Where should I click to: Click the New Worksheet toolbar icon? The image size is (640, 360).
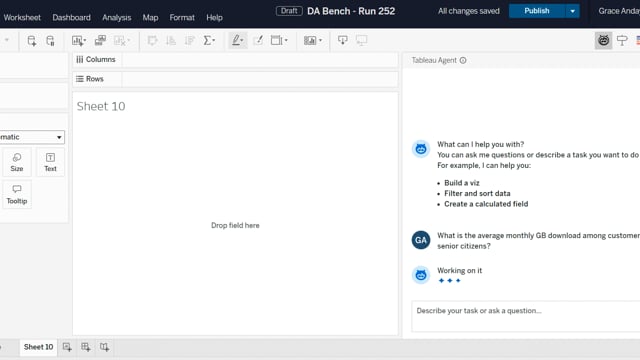tap(78, 40)
